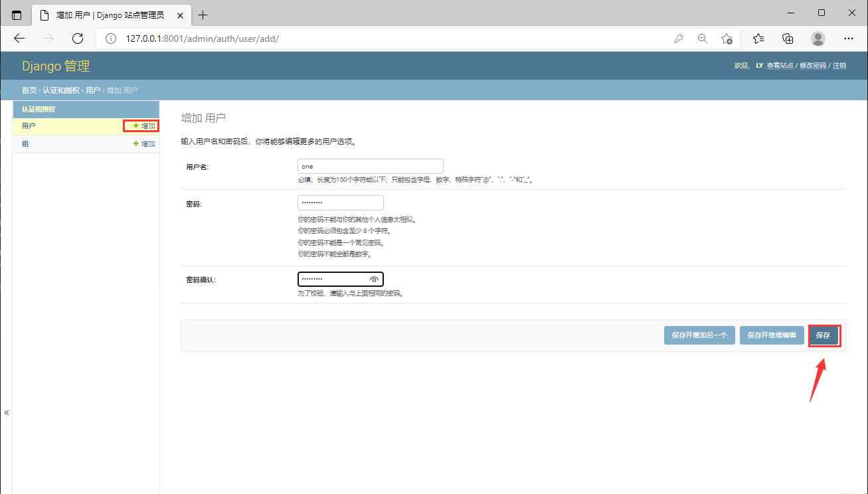Focus the 密码 input field
Image resolution: width=868 pixels, height=494 pixels.
[341, 203]
